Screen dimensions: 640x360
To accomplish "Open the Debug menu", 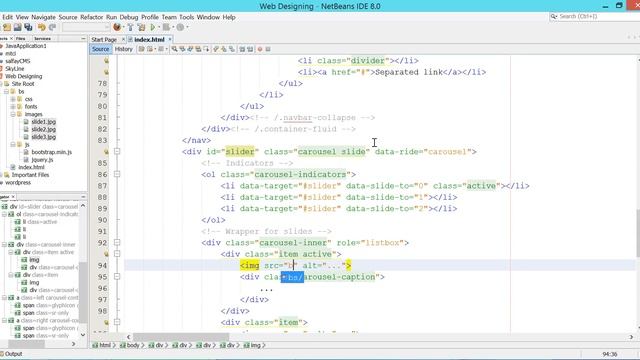I will click(129, 17).
